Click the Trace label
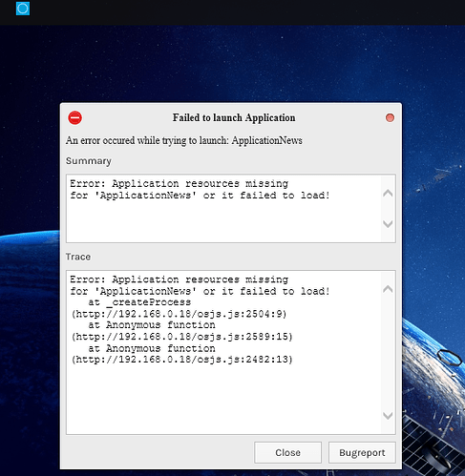The height and width of the screenshot is (476, 465). click(x=78, y=257)
